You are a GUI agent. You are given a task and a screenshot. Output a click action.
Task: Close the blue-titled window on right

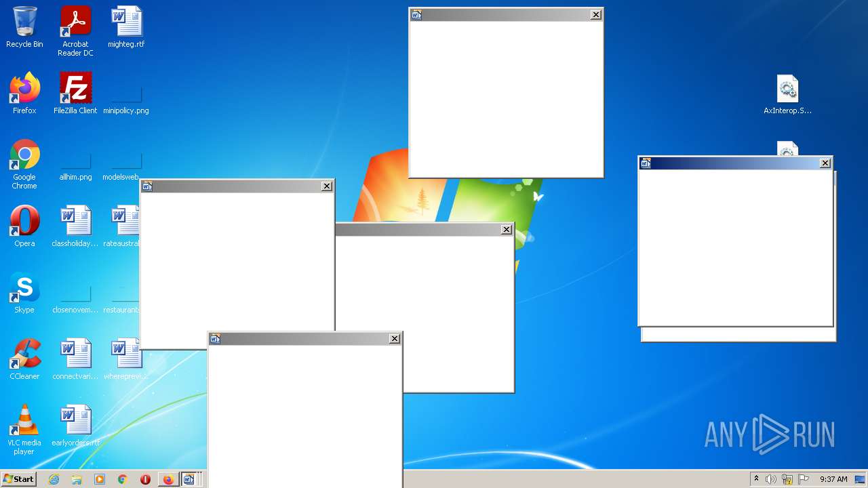click(x=825, y=163)
